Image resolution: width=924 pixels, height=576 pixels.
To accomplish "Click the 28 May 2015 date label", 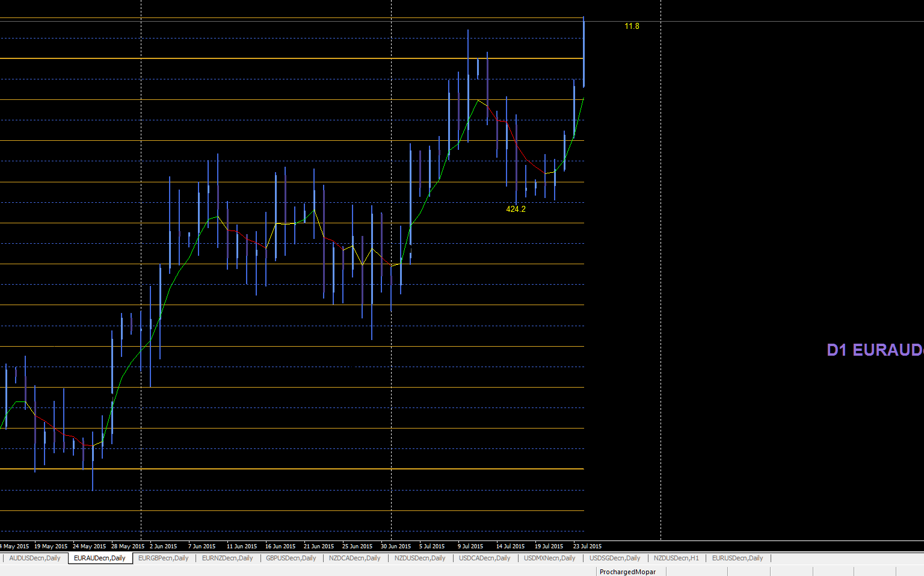I will coord(128,547).
